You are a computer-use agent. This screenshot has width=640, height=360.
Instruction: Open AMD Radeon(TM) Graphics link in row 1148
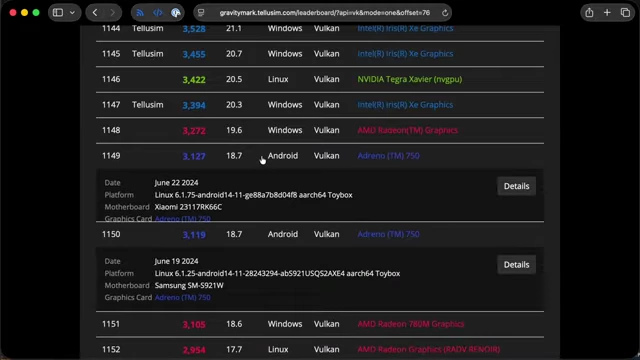tap(407, 130)
